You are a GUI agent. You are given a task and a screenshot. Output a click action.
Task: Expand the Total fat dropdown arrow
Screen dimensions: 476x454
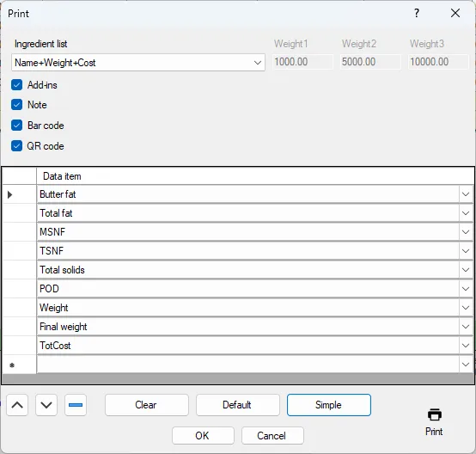click(466, 213)
